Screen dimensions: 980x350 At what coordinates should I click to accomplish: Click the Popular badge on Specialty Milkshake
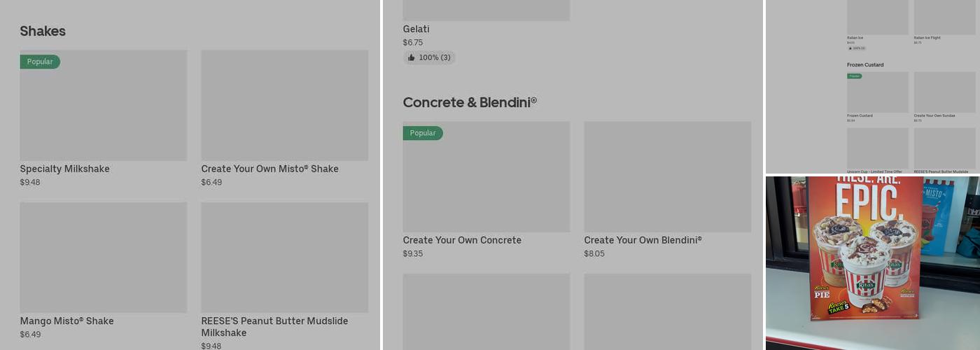click(40, 62)
